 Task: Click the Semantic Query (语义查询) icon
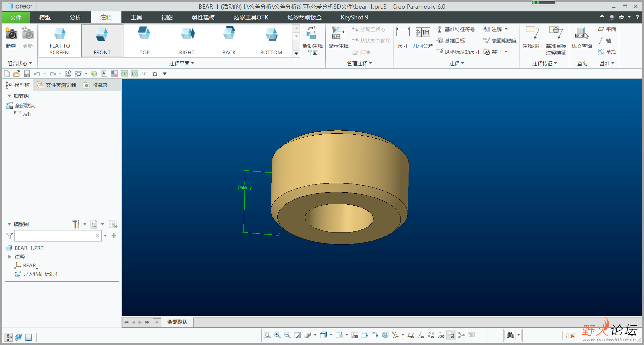582,33
